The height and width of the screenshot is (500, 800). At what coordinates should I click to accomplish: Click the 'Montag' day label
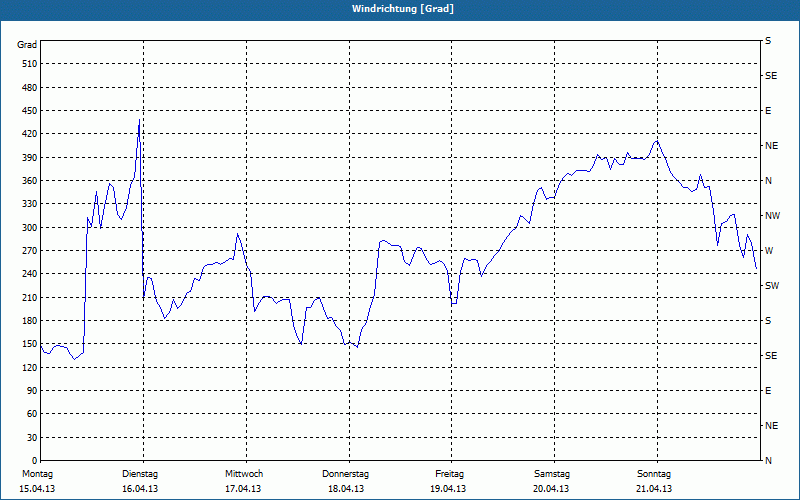tap(37, 474)
